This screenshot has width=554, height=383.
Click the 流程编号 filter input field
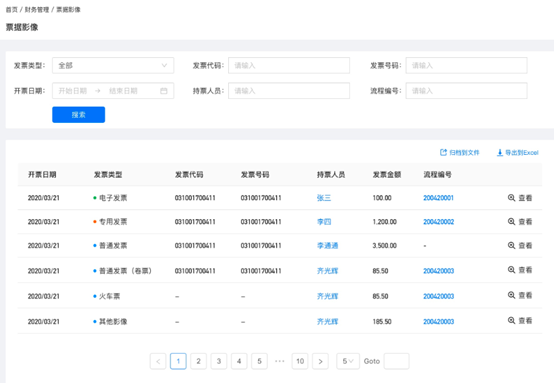(466, 91)
